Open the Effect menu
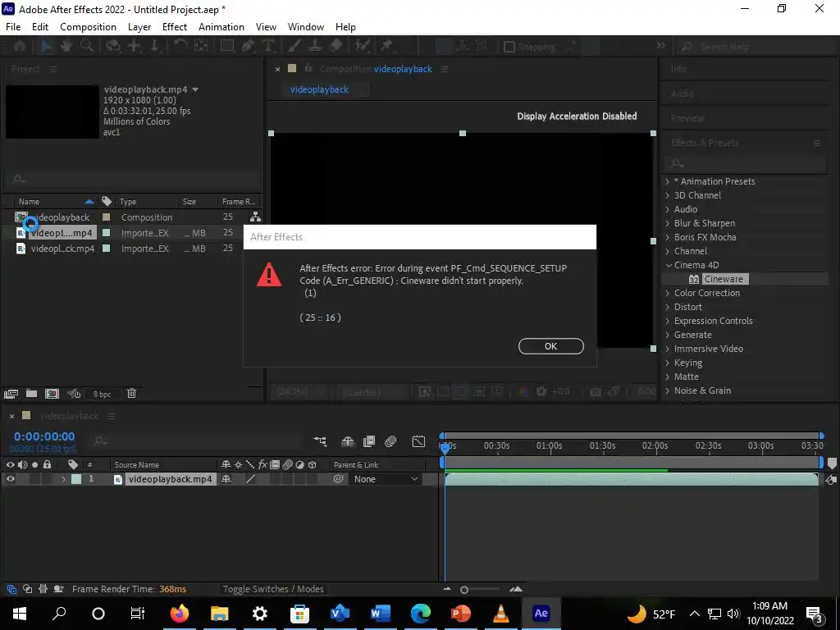The image size is (840, 630). [175, 27]
